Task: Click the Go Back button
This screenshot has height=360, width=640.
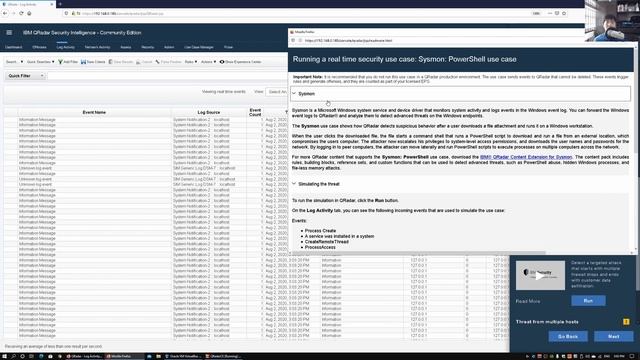Action: point(568,336)
